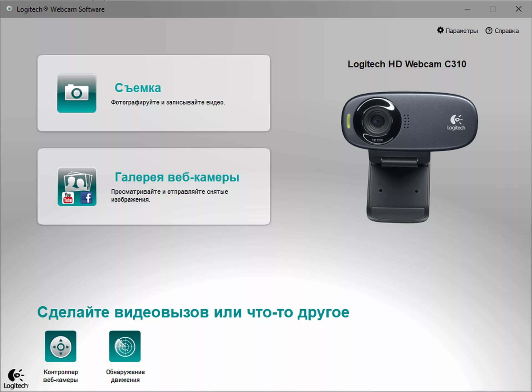Click the Logitech logo at bottom left

point(16,379)
